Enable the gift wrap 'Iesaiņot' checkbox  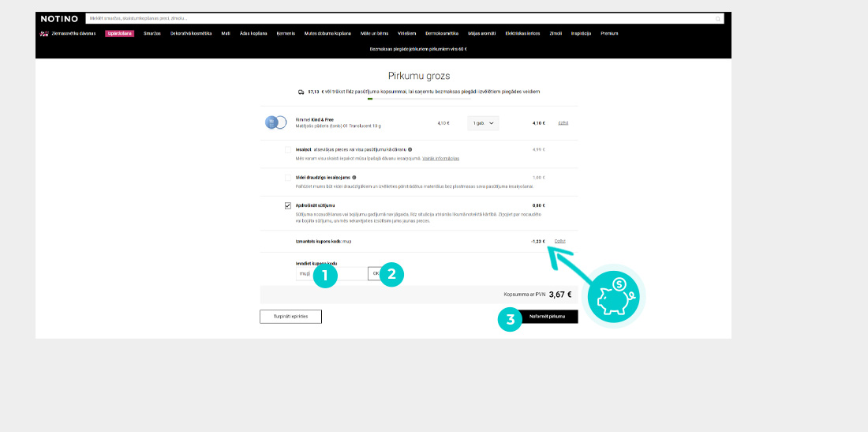[288, 149]
